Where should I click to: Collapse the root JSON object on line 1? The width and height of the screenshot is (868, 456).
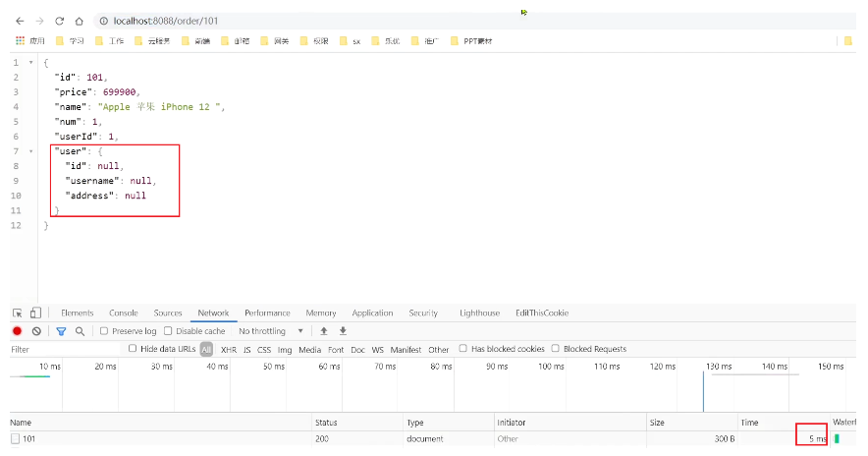pyautogui.click(x=31, y=63)
